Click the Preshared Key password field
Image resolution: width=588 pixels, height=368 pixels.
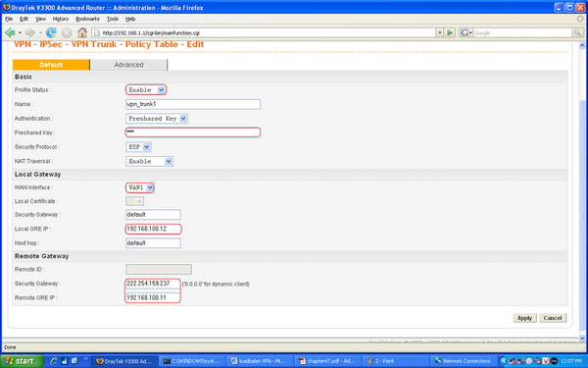pyautogui.click(x=193, y=132)
